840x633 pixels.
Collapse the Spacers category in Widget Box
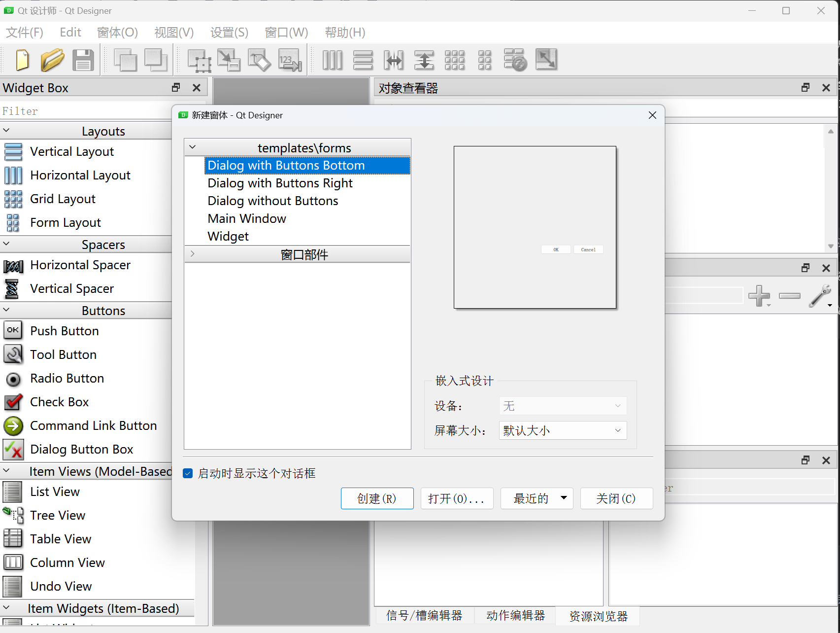coord(6,244)
